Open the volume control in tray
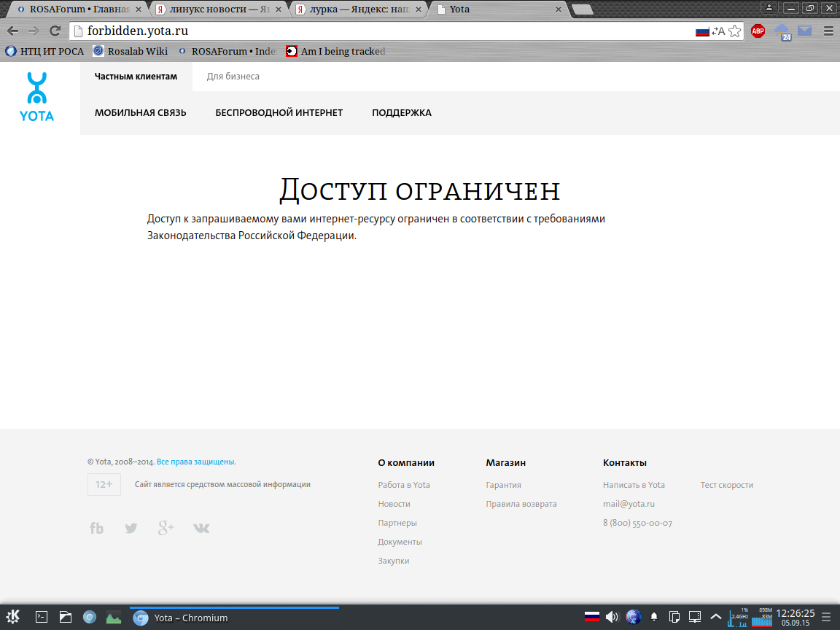The height and width of the screenshot is (630, 840). tap(612, 617)
